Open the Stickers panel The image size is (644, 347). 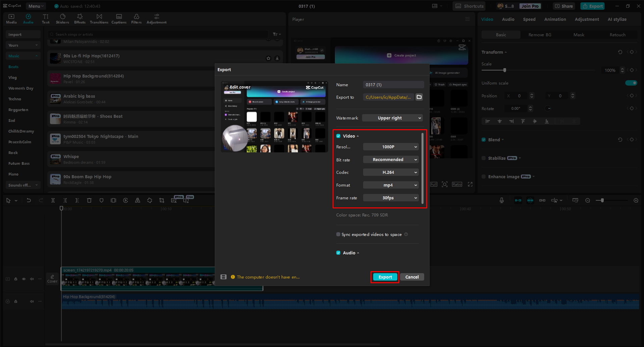pos(62,19)
